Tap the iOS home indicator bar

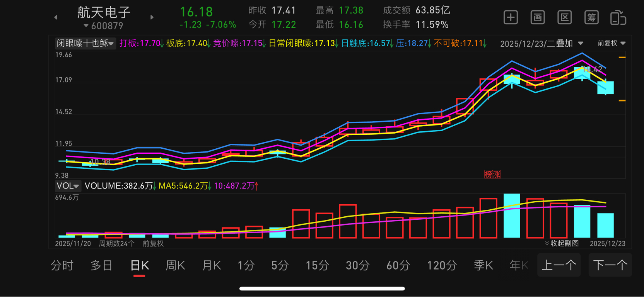click(x=322, y=289)
